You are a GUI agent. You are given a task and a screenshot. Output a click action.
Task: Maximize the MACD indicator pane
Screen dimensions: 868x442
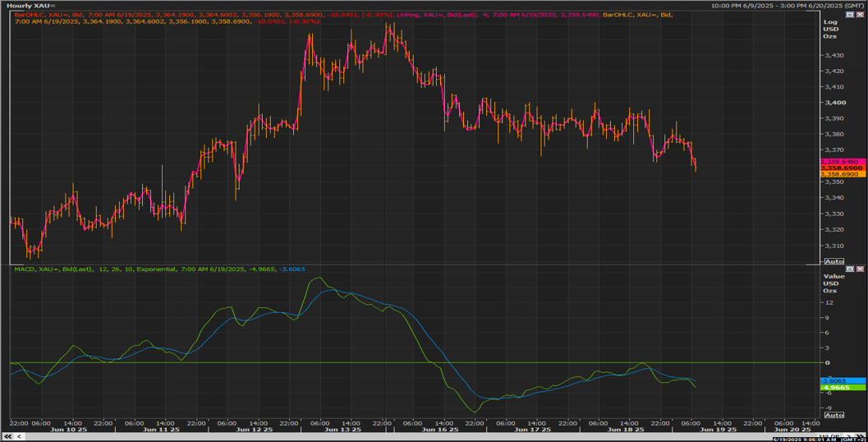(x=851, y=269)
